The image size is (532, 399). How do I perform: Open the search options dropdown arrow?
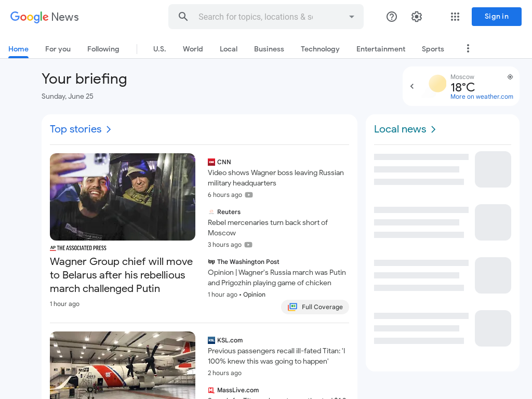[x=352, y=17]
